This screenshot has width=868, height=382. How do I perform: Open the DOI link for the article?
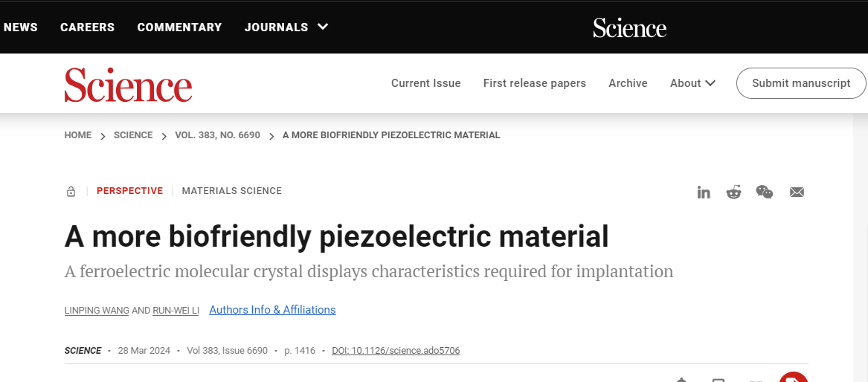tap(396, 351)
